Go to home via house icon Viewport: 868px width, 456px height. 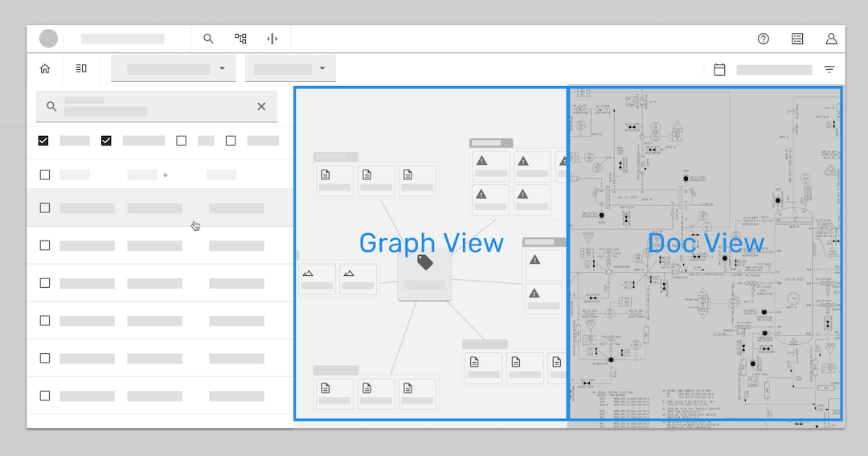pyautogui.click(x=45, y=69)
